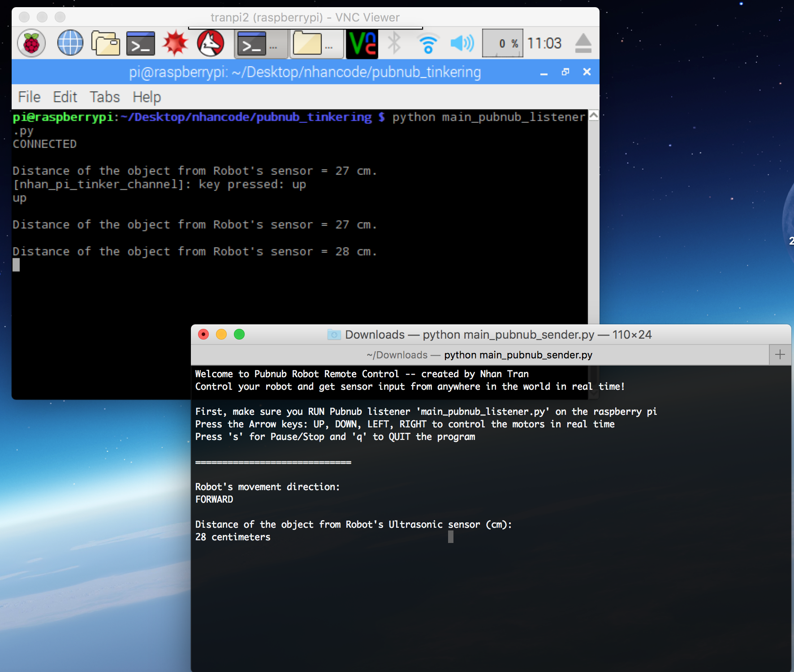Click the red close button of Downloads terminal
Image resolution: width=794 pixels, height=672 pixels.
pos(203,334)
